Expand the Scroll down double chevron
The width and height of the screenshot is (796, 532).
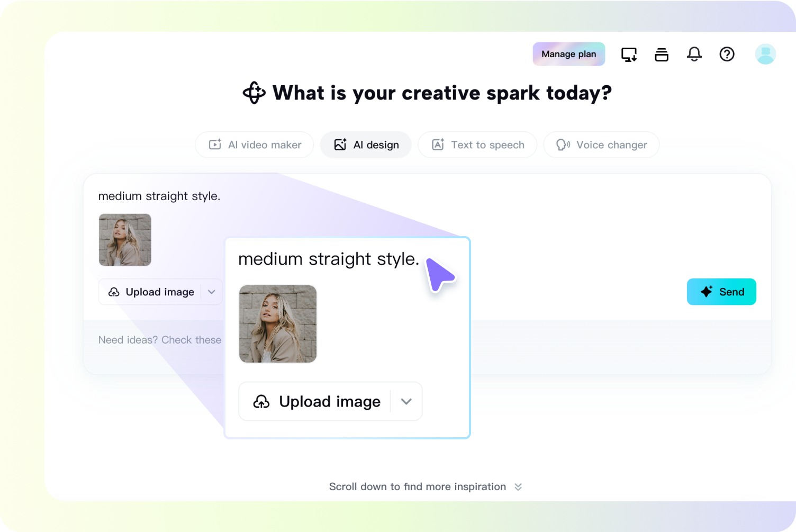pos(518,487)
